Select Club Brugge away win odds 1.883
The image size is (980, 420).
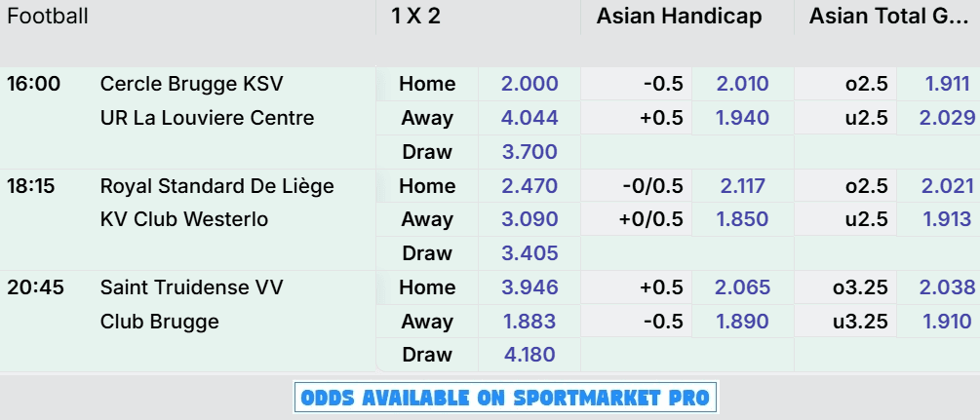pos(529,322)
